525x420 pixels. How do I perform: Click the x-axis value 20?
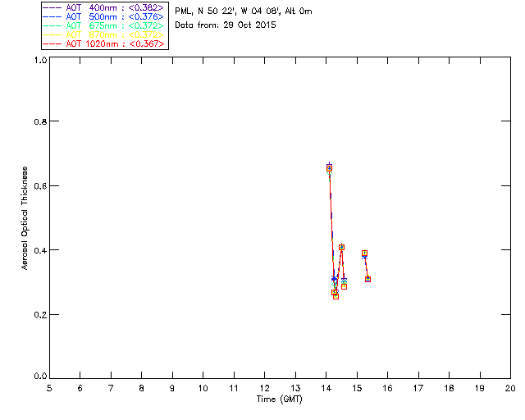pyautogui.click(x=510, y=389)
